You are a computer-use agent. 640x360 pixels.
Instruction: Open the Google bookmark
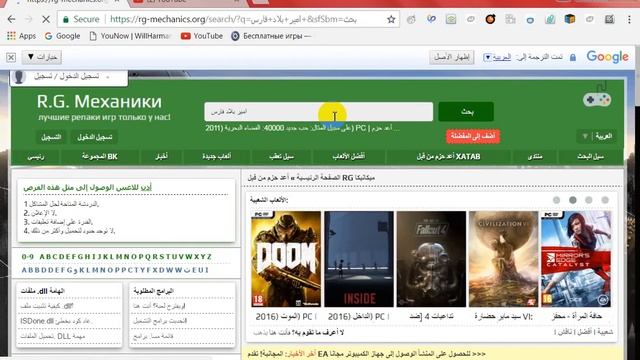62,36
